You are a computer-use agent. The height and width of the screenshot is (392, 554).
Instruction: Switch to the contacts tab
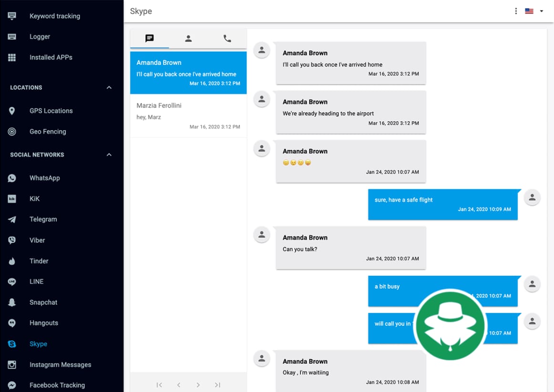[x=188, y=39]
